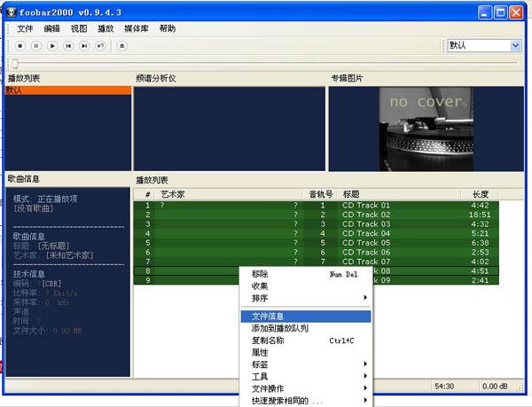Screen dimensions: 532x407
Task: Open the 编辑 menu
Action: [x=52, y=28]
